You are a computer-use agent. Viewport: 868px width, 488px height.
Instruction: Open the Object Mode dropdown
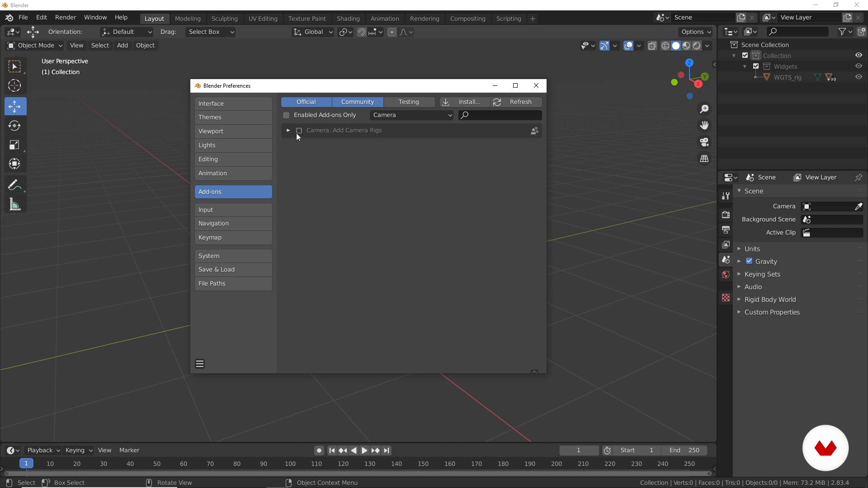click(35, 46)
